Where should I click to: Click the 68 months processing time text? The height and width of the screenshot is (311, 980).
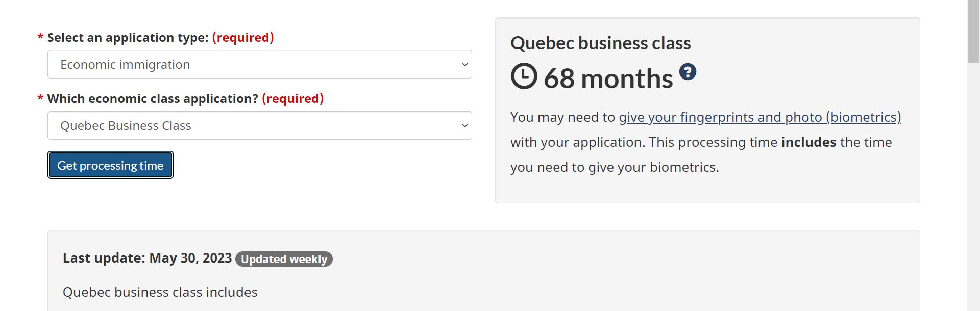click(x=608, y=79)
